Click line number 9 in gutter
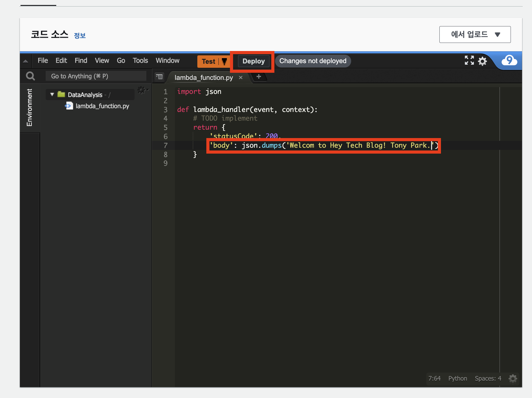 click(x=165, y=163)
